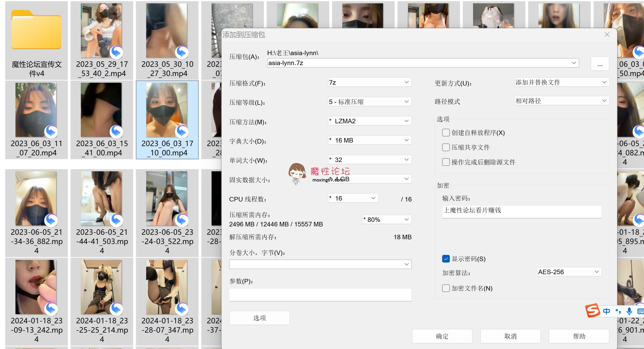Screen dimensions: 644x349
Task: Open the virtual keyboard icon in input bar
Action: coord(641,311)
